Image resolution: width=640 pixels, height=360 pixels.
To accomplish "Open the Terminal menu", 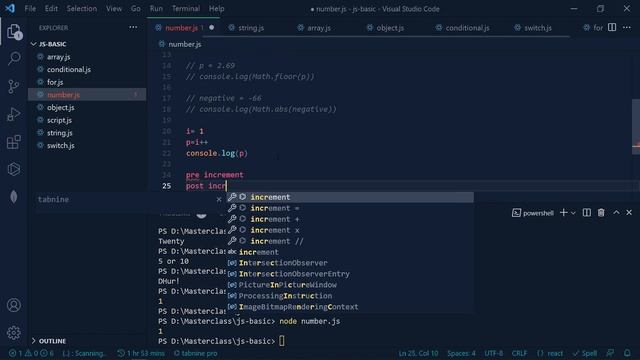I will (x=186, y=9).
